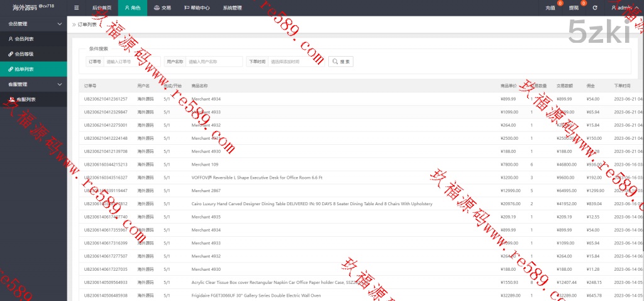Viewport: 644px width, 301px height.
Task: Go to 系统管理 in the top navigation
Action: click(x=232, y=8)
